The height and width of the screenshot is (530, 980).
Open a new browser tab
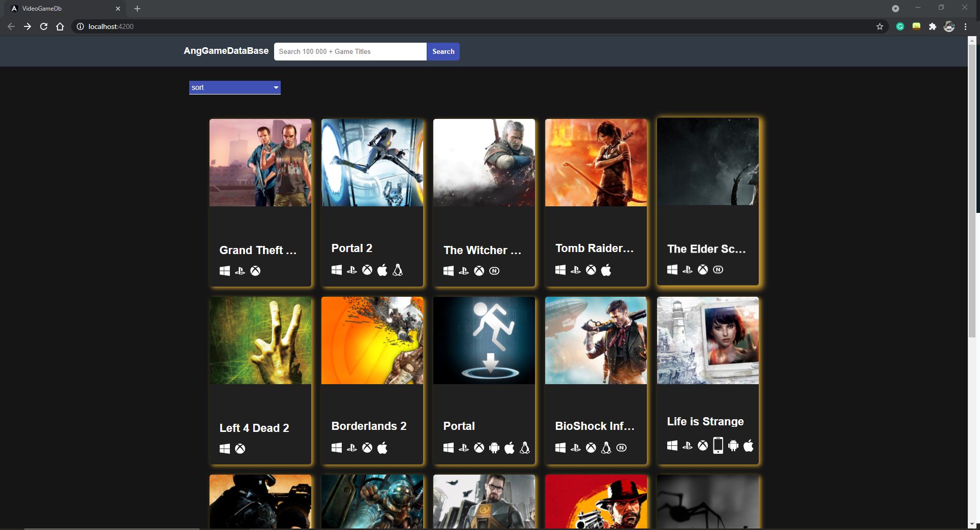pos(137,9)
